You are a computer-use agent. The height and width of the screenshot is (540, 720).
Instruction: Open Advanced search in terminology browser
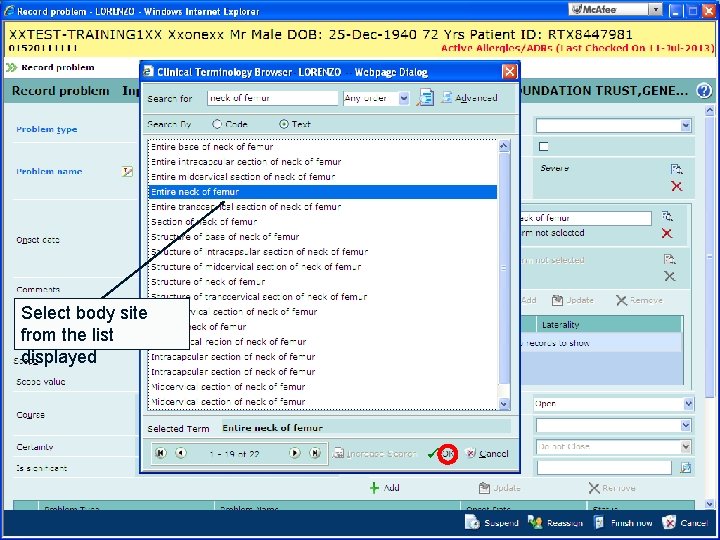469,98
